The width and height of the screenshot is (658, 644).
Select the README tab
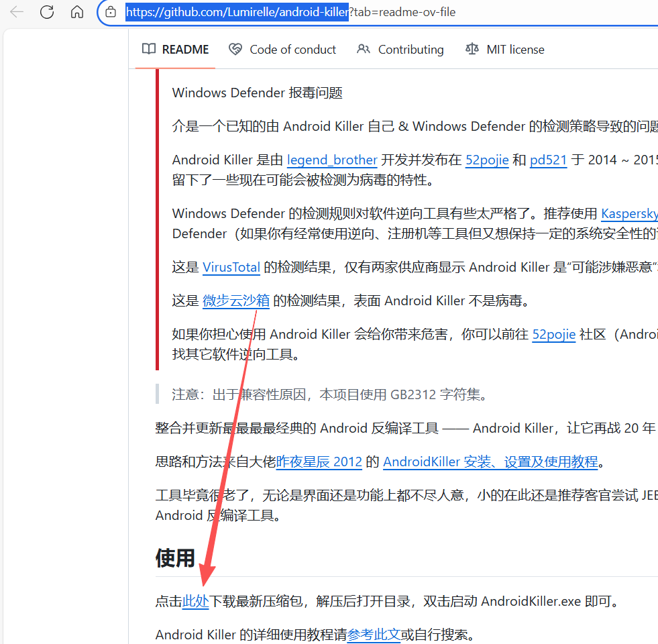tap(185, 50)
